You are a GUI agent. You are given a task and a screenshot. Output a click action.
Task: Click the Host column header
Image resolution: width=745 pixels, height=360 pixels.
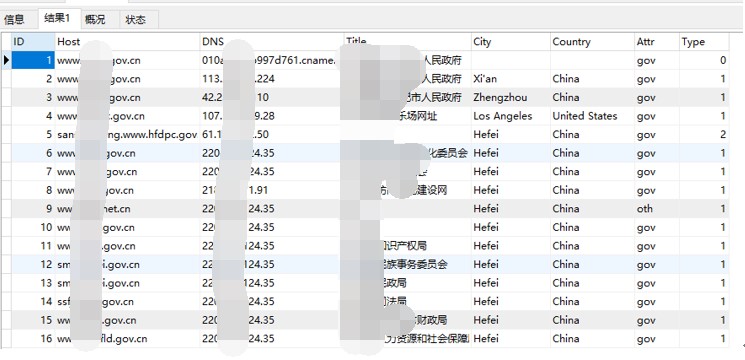pos(127,42)
